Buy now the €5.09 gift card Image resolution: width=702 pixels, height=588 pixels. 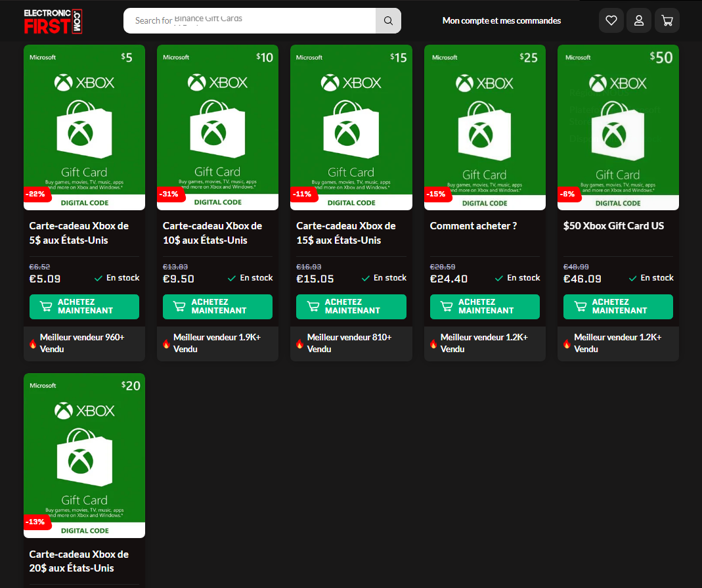(x=84, y=307)
